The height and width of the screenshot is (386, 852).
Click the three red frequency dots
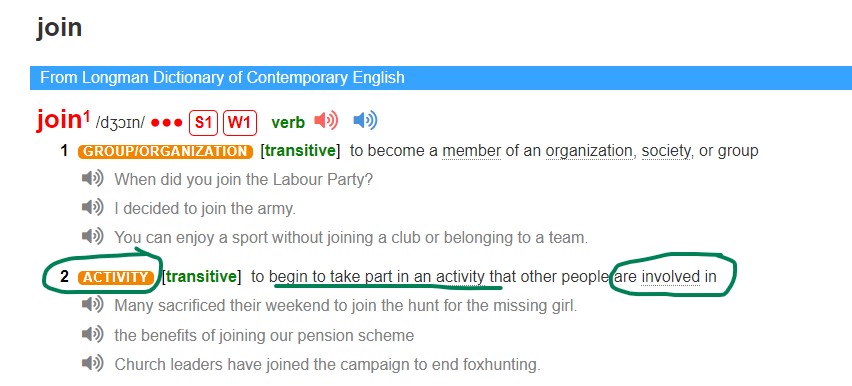pyautogui.click(x=166, y=123)
